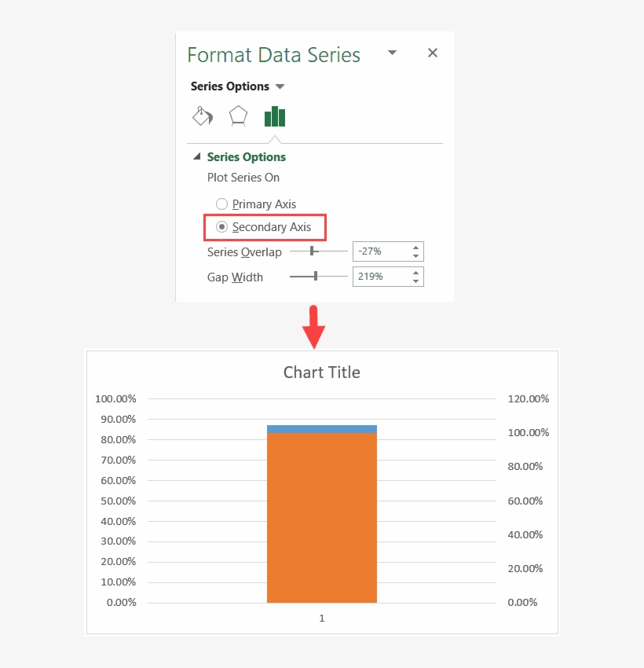The image size is (644, 668).
Task: Open the Series Options dropdown menu
Action: tap(280, 86)
